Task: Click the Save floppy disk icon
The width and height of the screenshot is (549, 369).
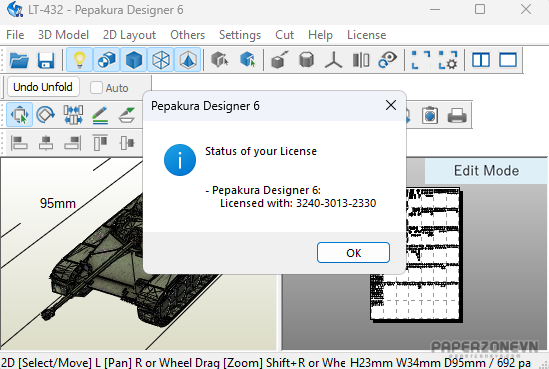Action: [46, 60]
